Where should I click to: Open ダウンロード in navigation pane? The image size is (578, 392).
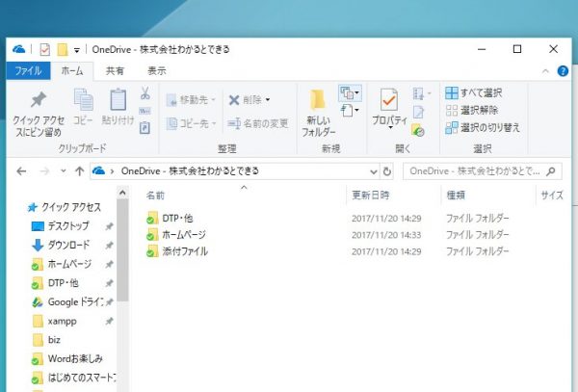tap(61, 245)
